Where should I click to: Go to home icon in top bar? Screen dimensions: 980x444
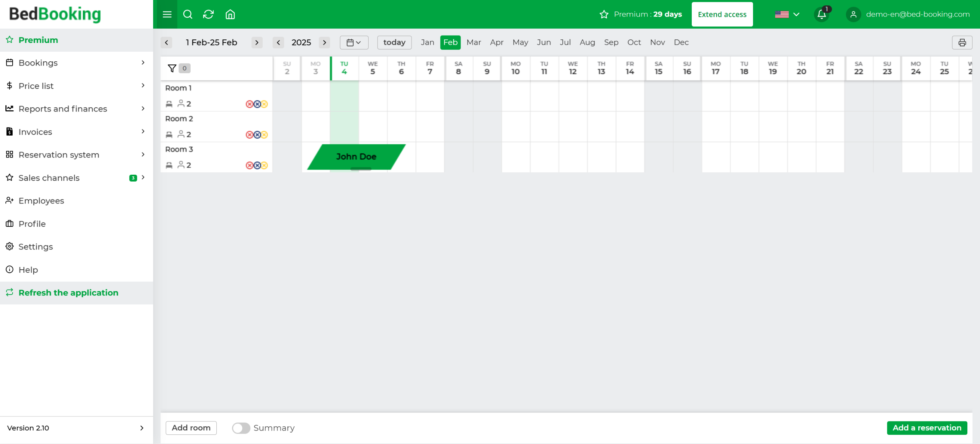[x=230, y=15]
